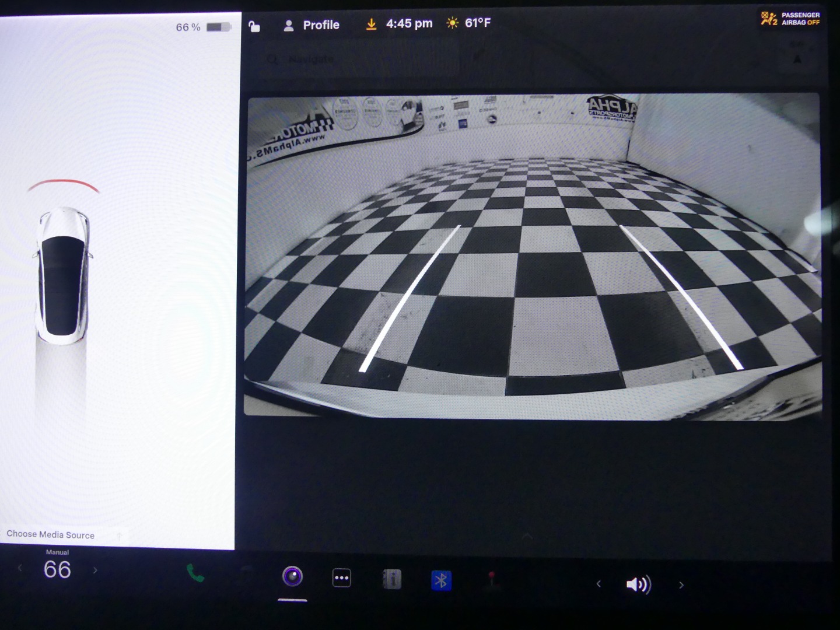
Task: Raise volume with the right chevron
Action: [681, 584]
